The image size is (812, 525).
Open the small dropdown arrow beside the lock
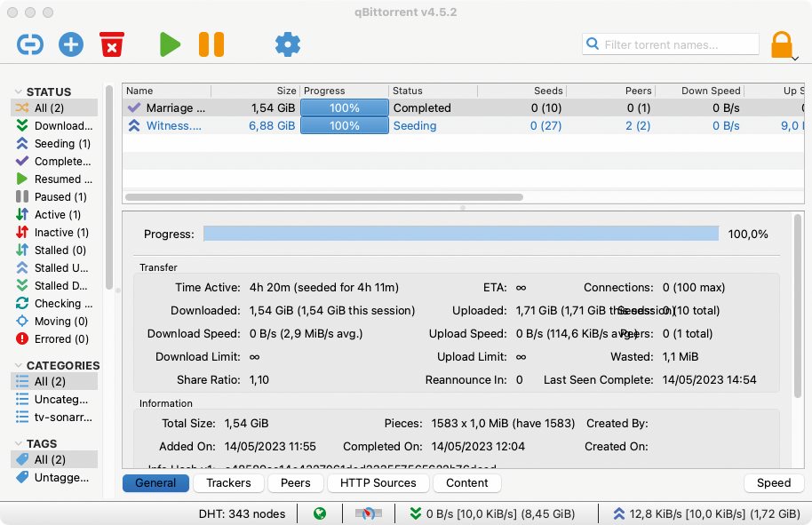click(x=795, y=59)
